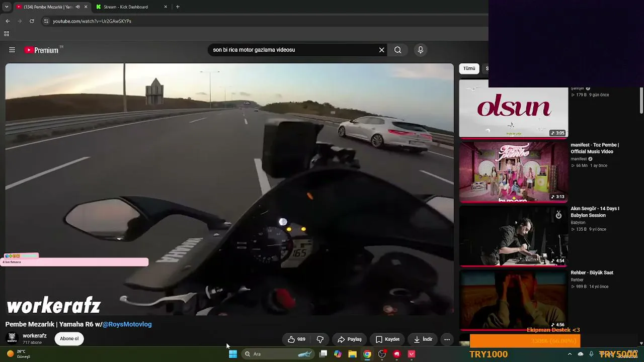This screenshot has width=644, height=362.
Task: Open the Rehber Büyük Saat thumbnail
Action: coord(514,300)
